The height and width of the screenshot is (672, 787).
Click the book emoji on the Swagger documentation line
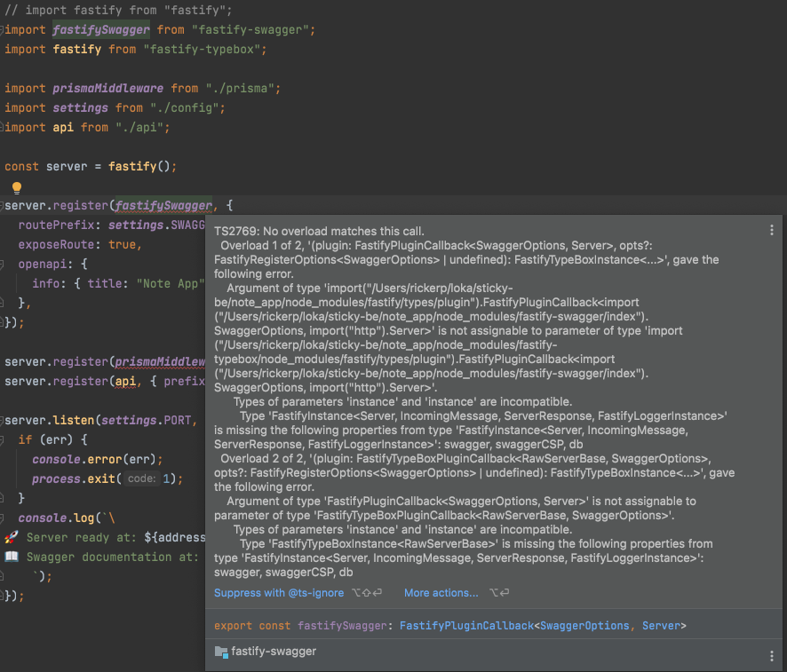pos(11,557)
